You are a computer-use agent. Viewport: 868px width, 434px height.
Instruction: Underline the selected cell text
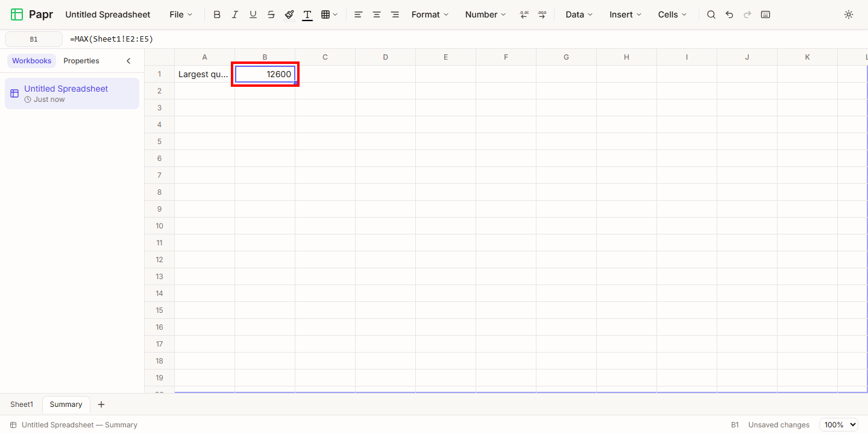click(x=253, y=14)
